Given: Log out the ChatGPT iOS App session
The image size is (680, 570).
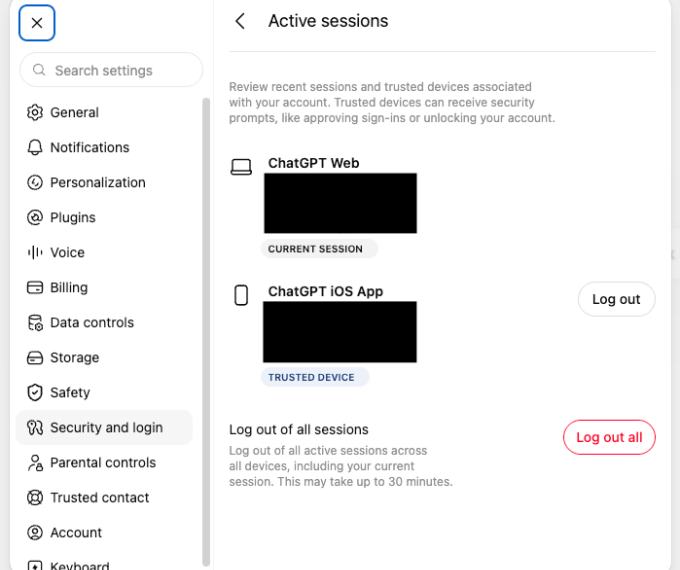Looking at the screenshot, I should click(x=616, y=299).
